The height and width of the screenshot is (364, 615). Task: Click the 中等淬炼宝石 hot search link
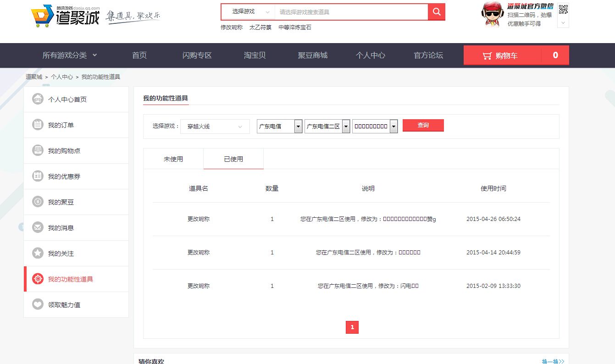295,28
